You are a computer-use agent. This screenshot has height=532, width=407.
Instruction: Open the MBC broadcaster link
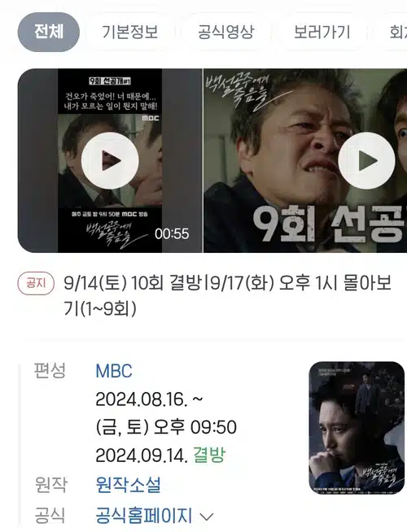pos(114,371)
